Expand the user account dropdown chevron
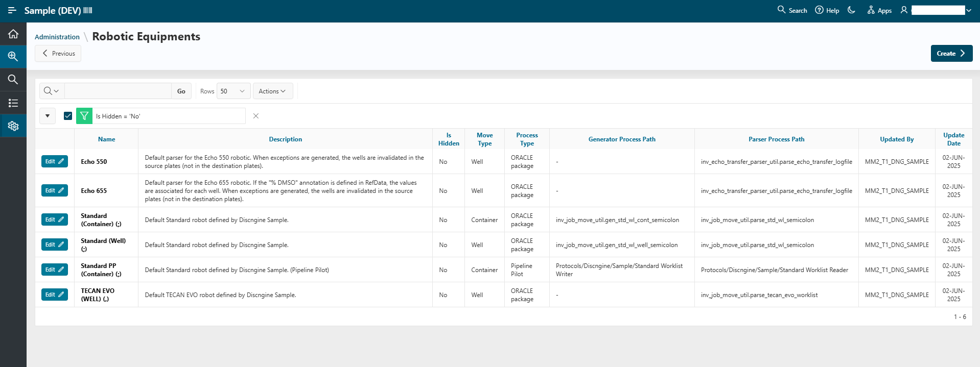This screenshot has width=980, height=367. [x=969, y=10]
